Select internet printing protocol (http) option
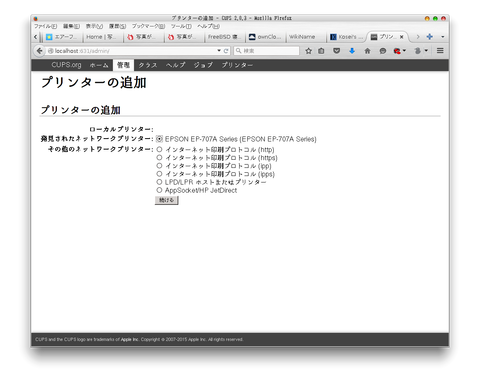The image size is (480, 382). 159,149
